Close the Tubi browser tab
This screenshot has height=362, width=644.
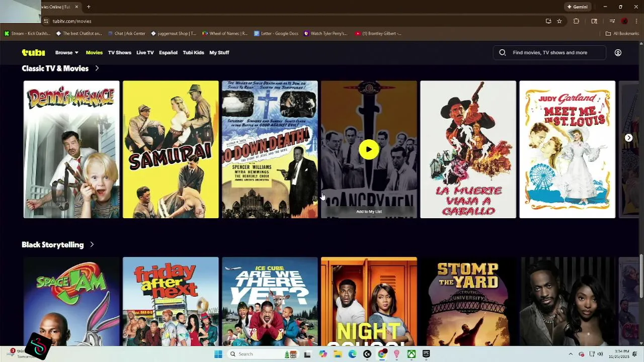coord(76,7)
